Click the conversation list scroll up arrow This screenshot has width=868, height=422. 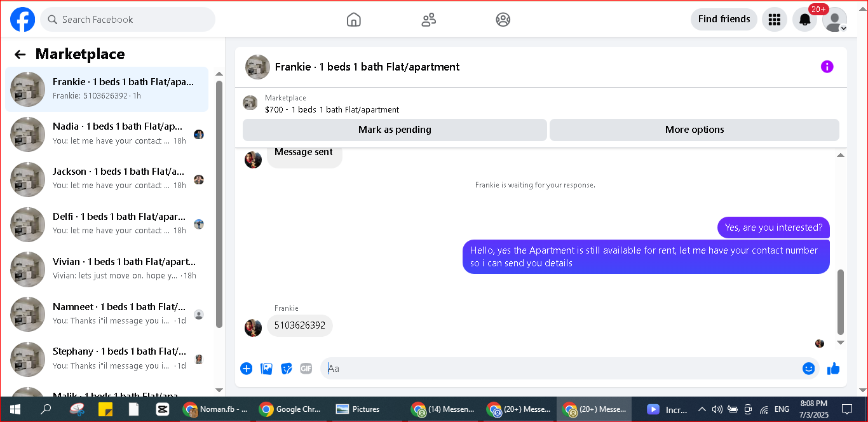(x=219, y=74)
